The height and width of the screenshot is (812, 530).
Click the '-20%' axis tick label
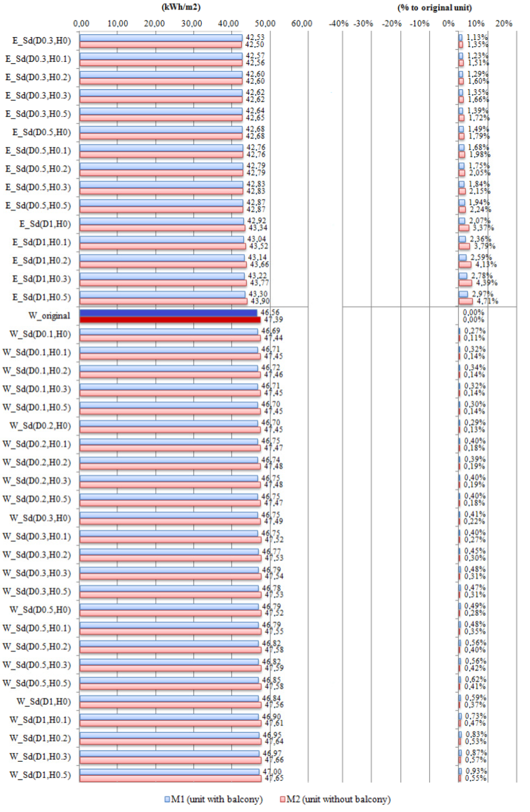pos(392,23)
